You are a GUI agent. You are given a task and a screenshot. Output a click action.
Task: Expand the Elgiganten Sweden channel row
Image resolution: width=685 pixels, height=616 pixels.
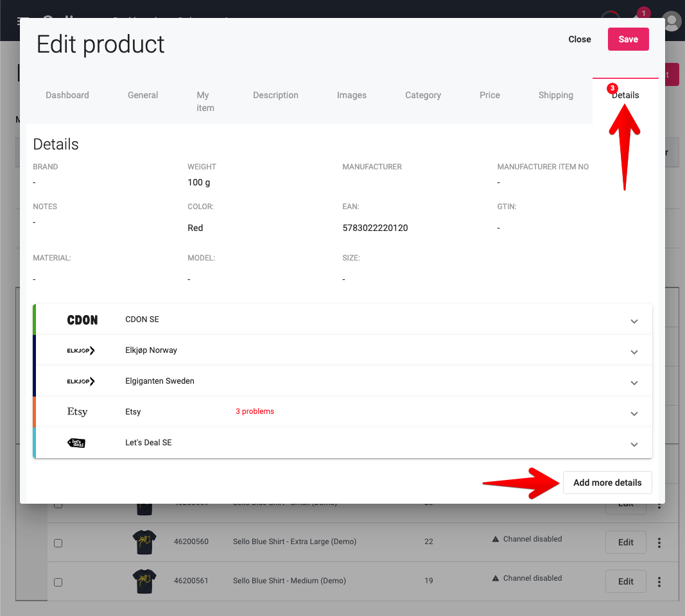coord(634,383)
